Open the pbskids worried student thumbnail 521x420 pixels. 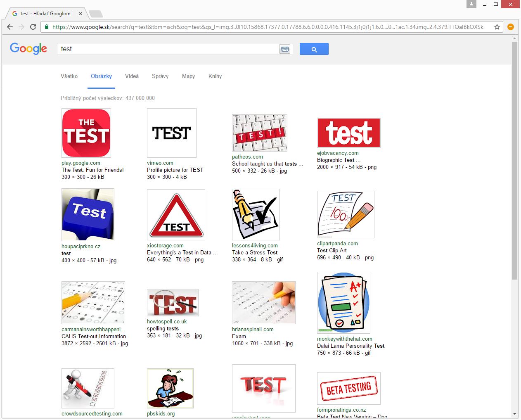click(170, 389)
